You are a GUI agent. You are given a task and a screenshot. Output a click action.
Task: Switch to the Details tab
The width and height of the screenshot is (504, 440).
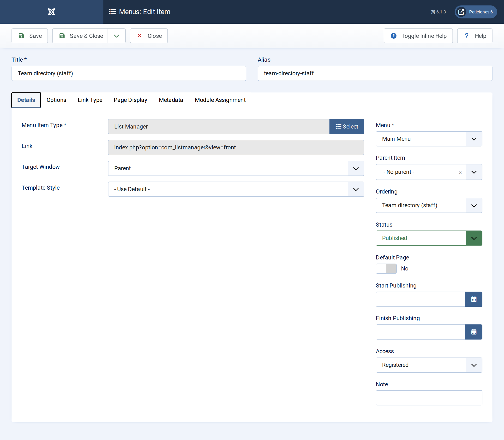(x=26, y=100)
